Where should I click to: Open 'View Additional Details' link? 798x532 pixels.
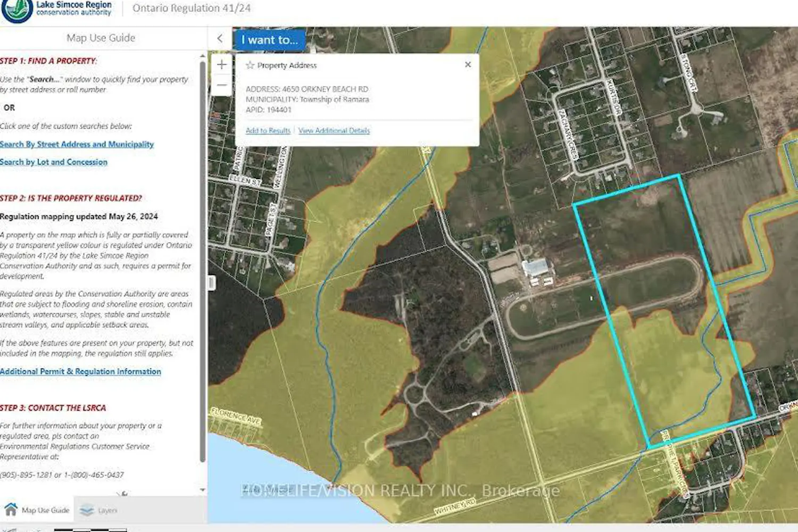(x=334, y=130)
